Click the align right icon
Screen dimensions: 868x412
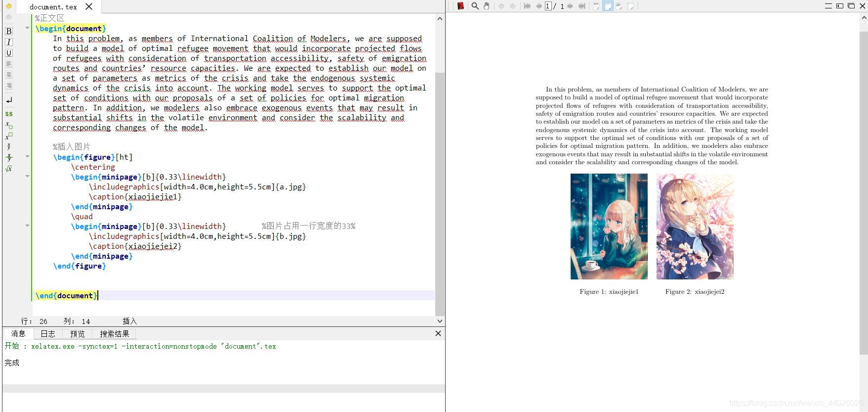[9, 86]
